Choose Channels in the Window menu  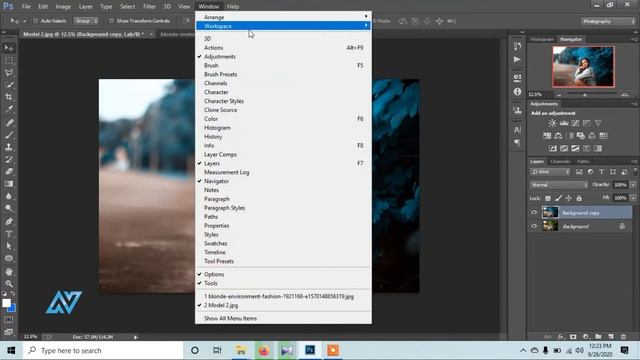click(283, 83)
